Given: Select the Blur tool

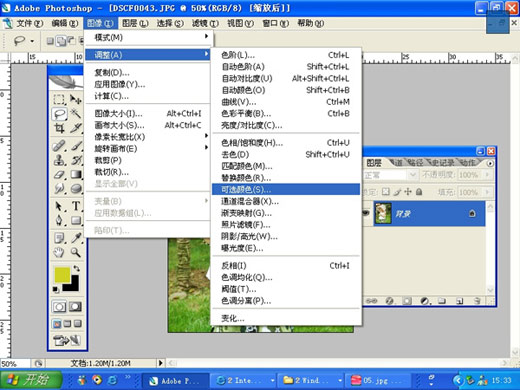Looking at the screenshot, I should pyautogui.click(x=59, y=188).
